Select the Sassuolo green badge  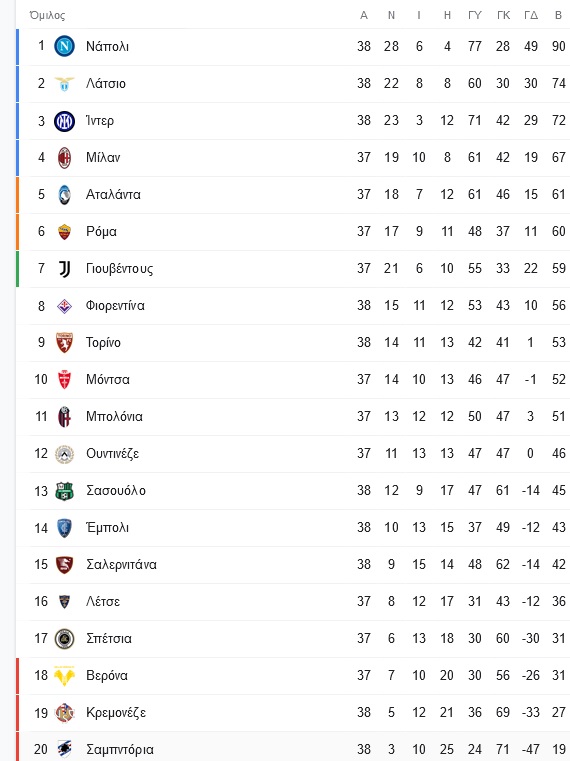click(64, 491)
